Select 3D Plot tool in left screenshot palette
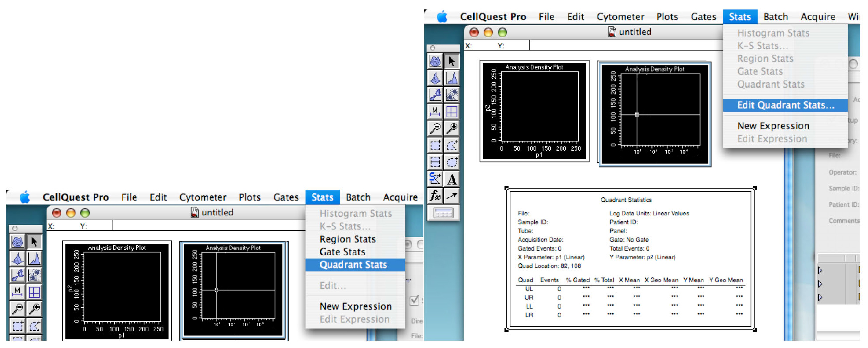The width and height of the screenshot is (868, 348). pos(17,259)
